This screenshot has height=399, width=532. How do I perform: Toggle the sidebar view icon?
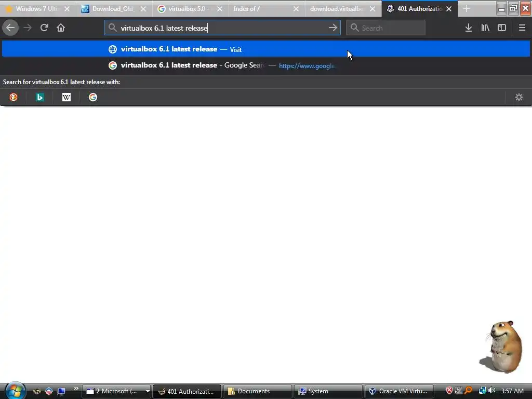502,28
